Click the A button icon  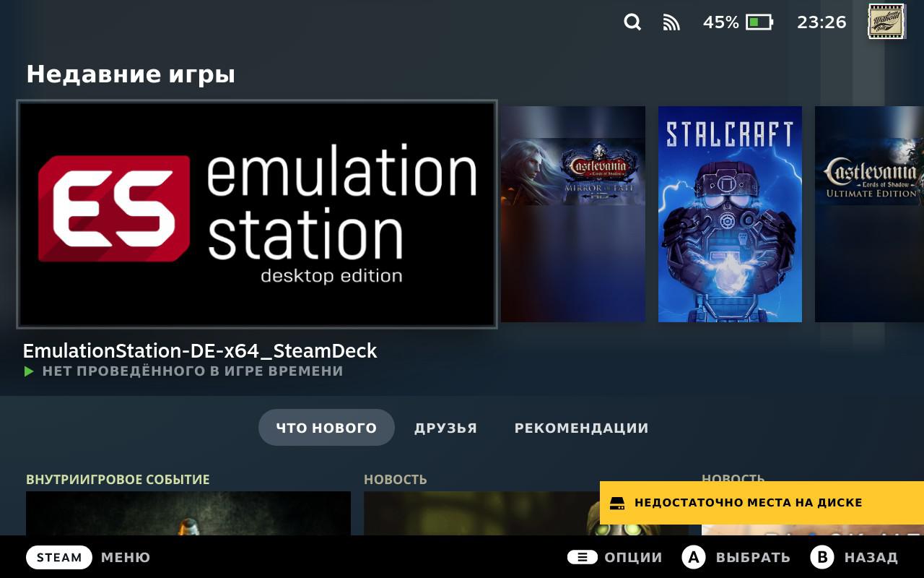[x=694, y=557]
